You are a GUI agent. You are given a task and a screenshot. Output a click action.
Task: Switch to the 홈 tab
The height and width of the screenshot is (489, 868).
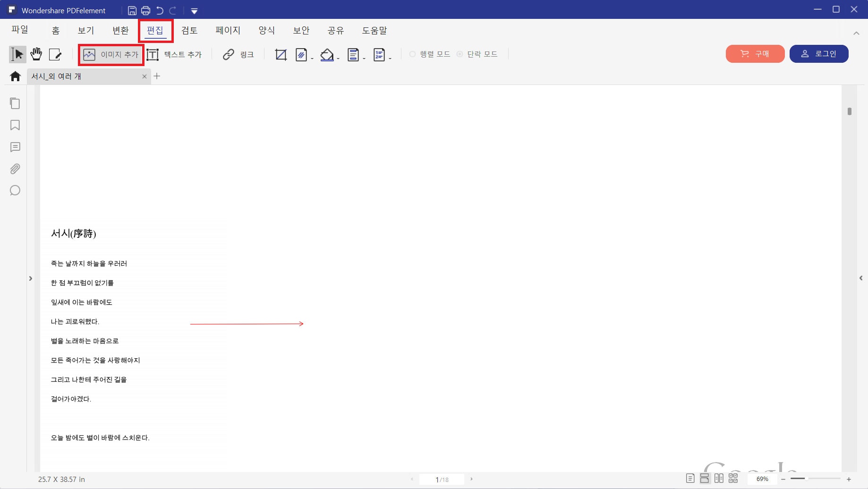pyautogui.click(x=56, y=31)
